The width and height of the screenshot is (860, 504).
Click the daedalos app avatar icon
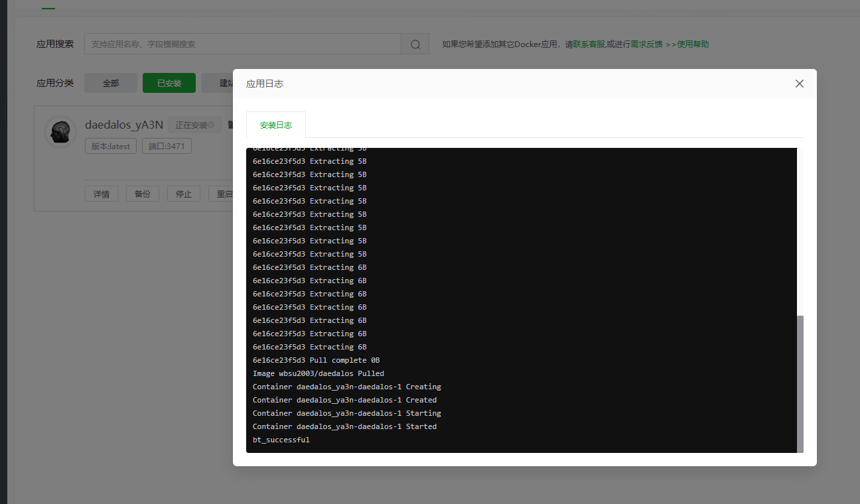coord(60,131)
